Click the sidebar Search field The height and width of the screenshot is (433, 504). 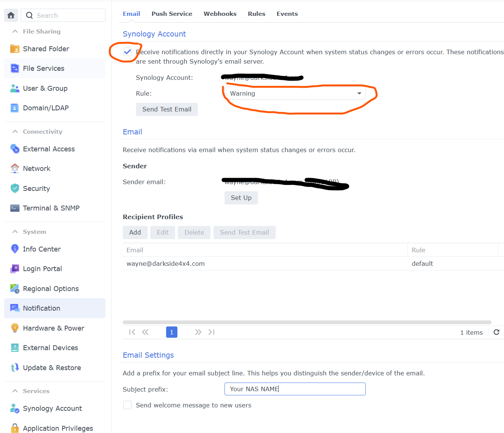click(63, 15)
